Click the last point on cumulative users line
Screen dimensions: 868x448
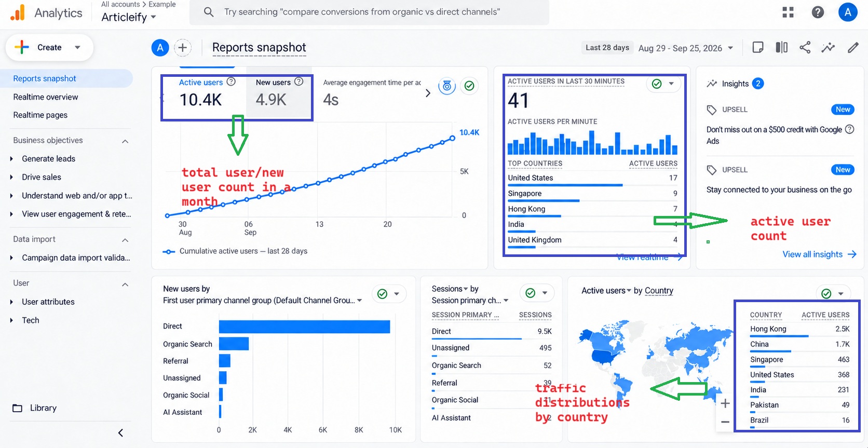(x=452, y=138)
